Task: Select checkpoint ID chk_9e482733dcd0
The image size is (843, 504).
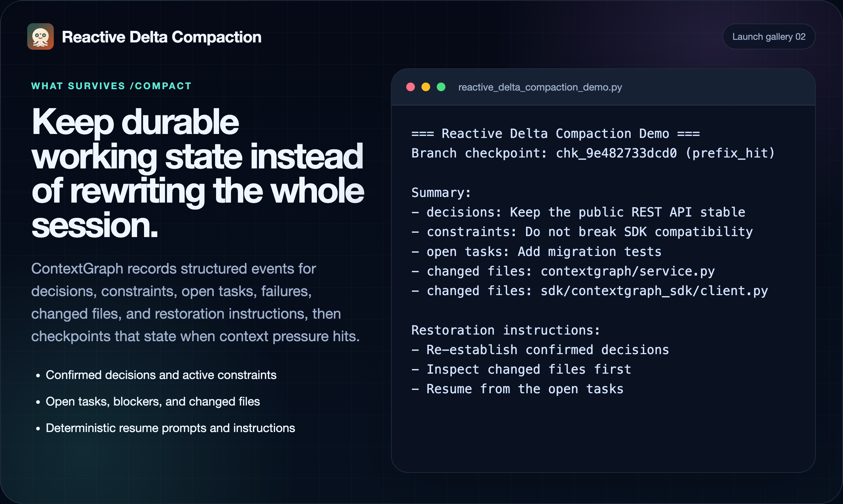Action: pyautogui.click(x=616, y=153)
